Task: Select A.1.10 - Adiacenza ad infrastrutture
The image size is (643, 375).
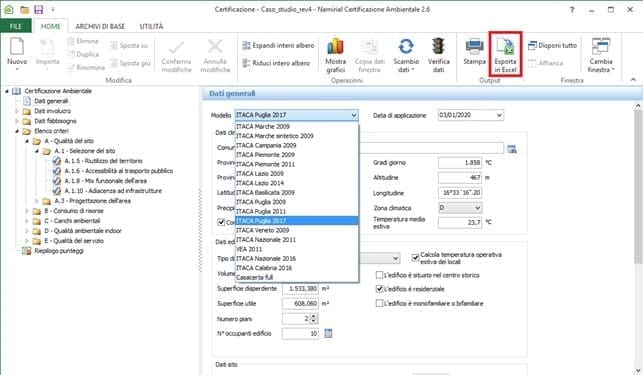Action: point(113,191)
